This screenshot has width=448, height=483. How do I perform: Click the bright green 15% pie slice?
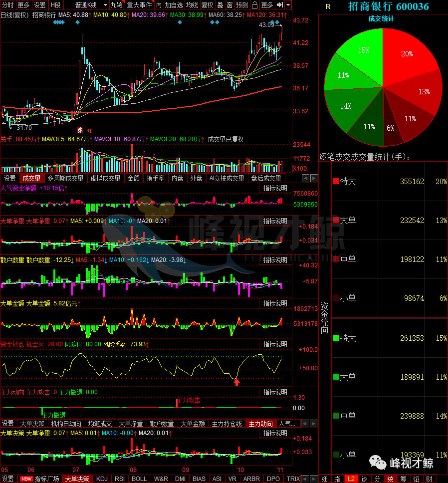364,50
